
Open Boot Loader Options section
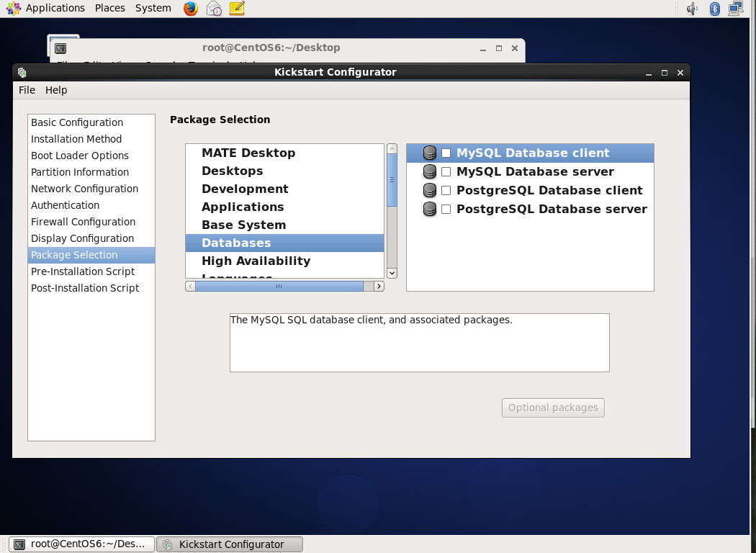(91, 156)
